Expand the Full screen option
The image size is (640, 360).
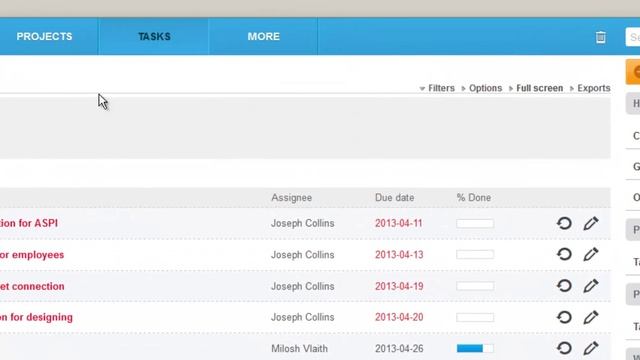536,88
